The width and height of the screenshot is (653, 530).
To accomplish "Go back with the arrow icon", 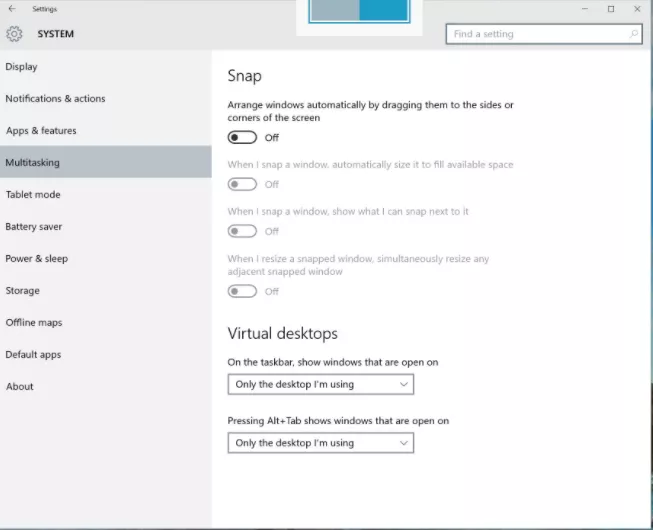I will pos(12,9).
